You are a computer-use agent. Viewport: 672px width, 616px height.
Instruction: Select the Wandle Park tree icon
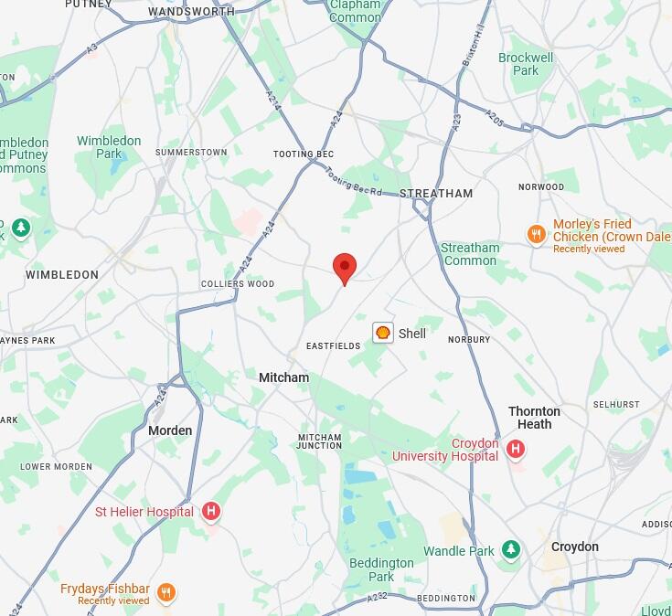coord(510,549)
